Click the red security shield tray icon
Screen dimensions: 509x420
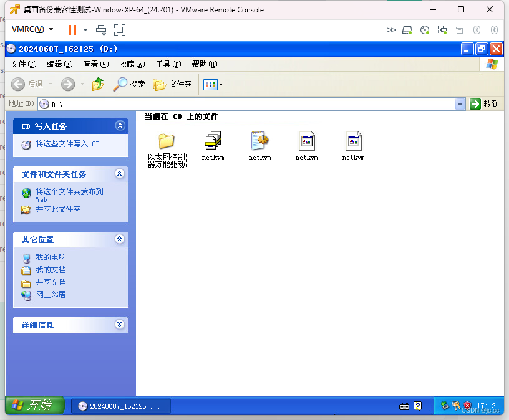pos(467,406)
